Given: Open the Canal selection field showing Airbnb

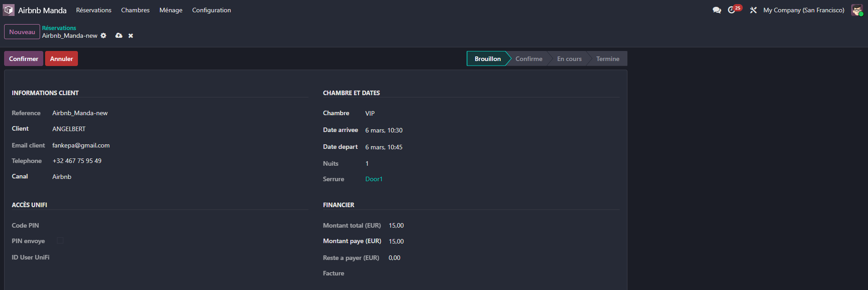Looking at the screenshot, I should tap(62, 177).
